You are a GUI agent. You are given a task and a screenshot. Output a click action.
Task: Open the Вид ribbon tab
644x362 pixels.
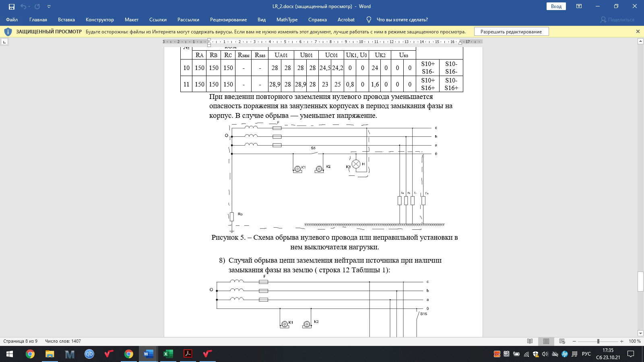(x=262, y=20)
